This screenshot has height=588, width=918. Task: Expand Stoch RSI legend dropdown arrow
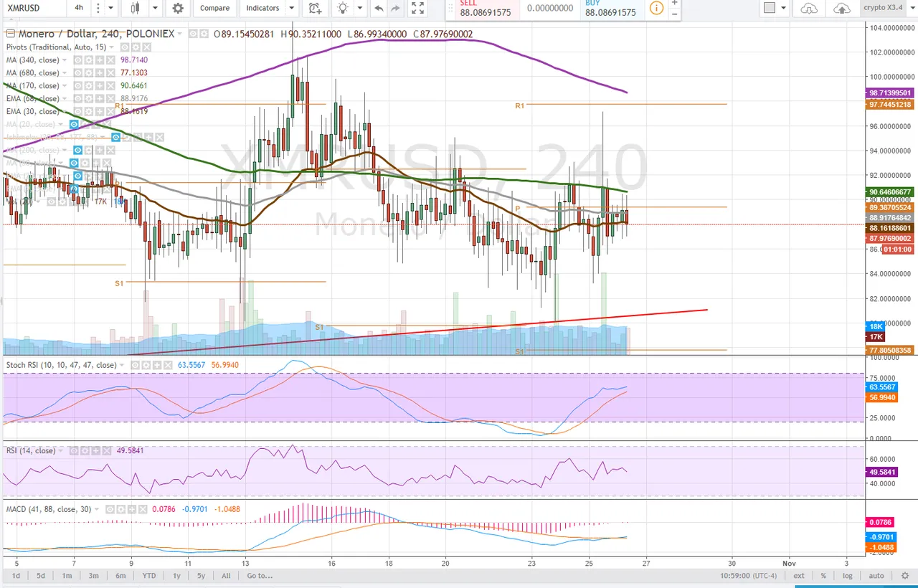point(121,365)
